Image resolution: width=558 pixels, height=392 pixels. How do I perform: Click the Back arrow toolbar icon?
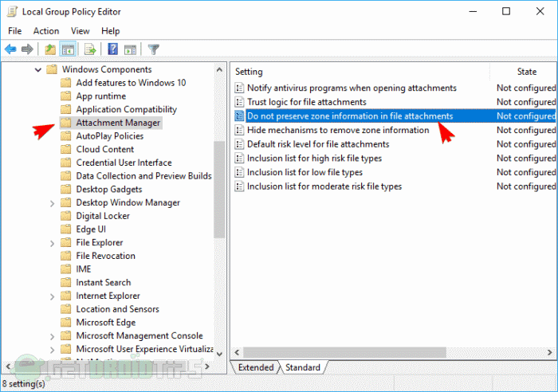[10, 49]
